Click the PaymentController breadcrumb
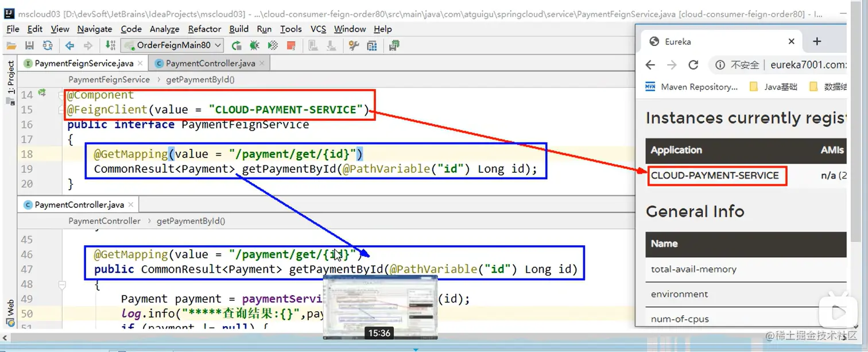868x352 pixels. [104, 221]
